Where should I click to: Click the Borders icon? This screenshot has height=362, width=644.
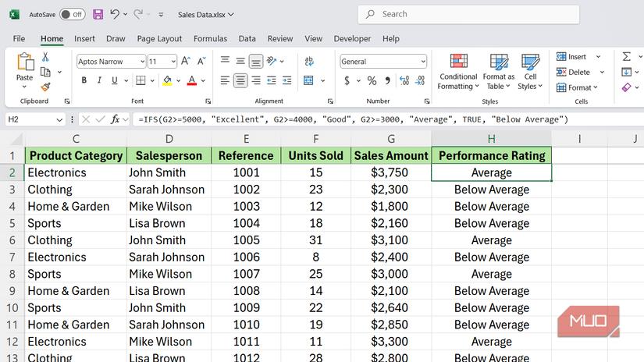tap(141, 80)
